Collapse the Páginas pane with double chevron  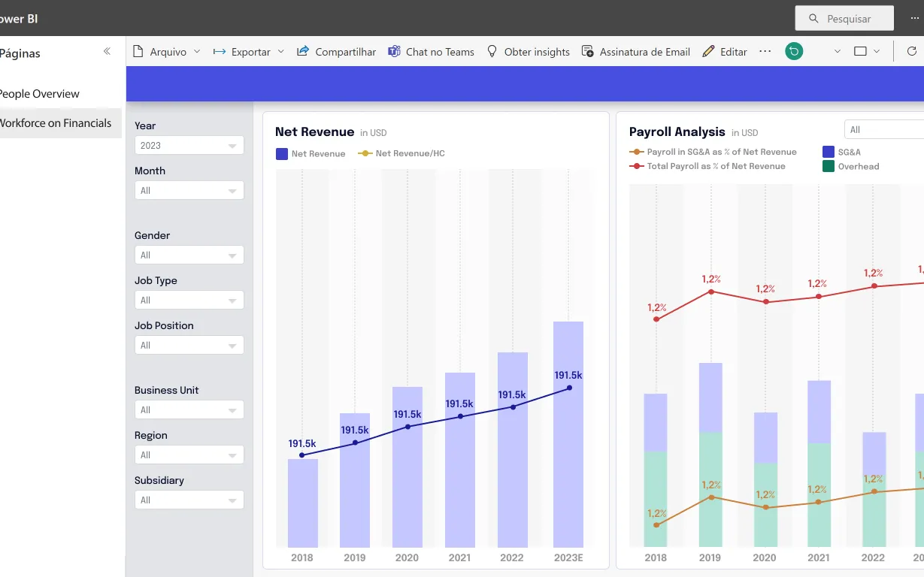click(x=107, y=51)
